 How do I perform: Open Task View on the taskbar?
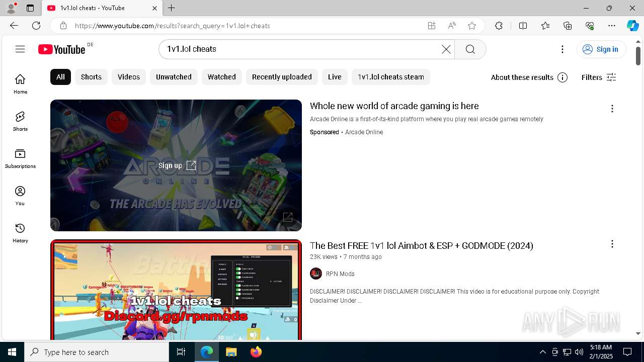tap(181, 352)
